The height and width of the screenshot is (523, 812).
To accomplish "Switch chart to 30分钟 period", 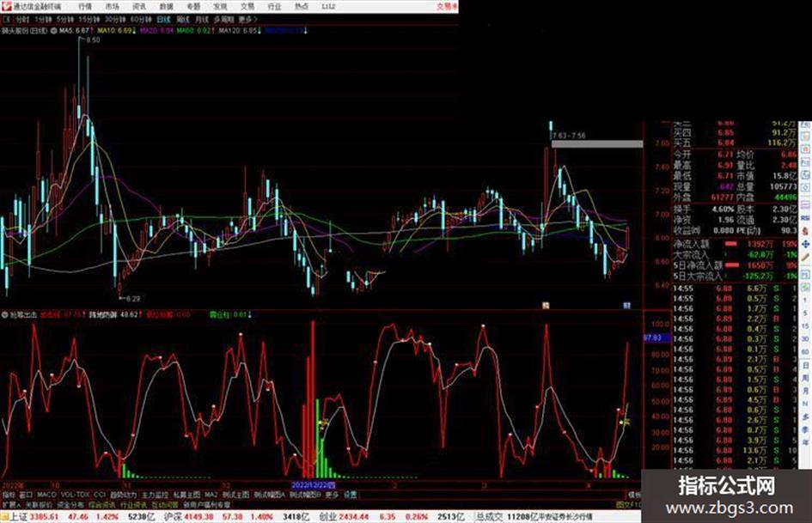I will 114,20.
